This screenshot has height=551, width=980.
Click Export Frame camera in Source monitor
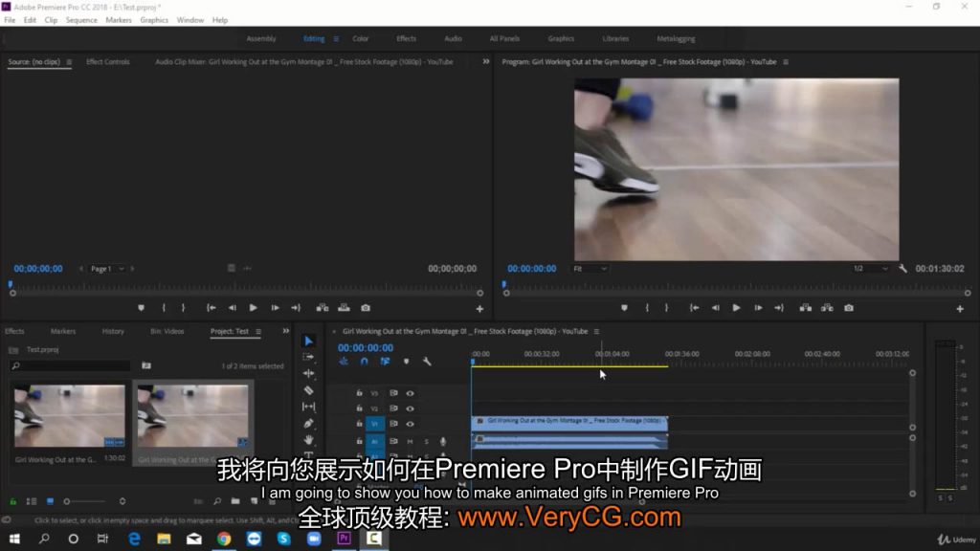[x=366, y=308]
